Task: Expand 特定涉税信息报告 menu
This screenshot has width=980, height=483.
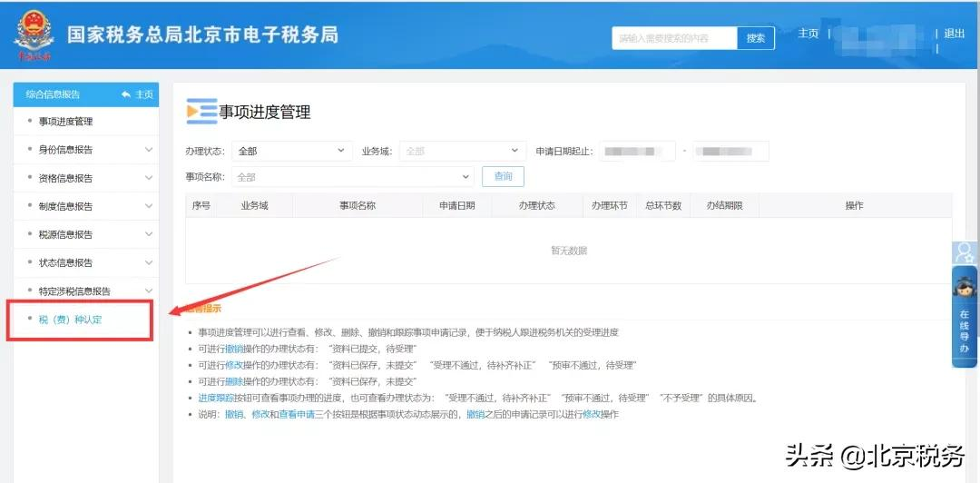Action: click(x=85, y=291)
